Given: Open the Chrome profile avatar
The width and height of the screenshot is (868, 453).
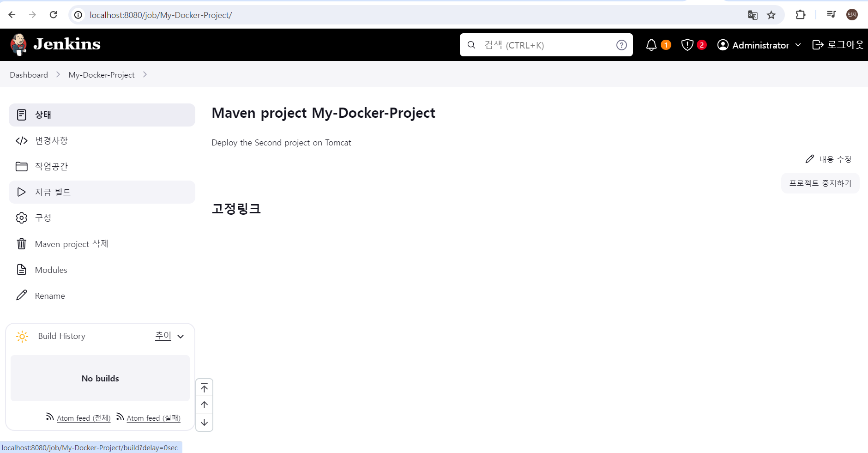Looking at the screenshot, I should 852,15.
